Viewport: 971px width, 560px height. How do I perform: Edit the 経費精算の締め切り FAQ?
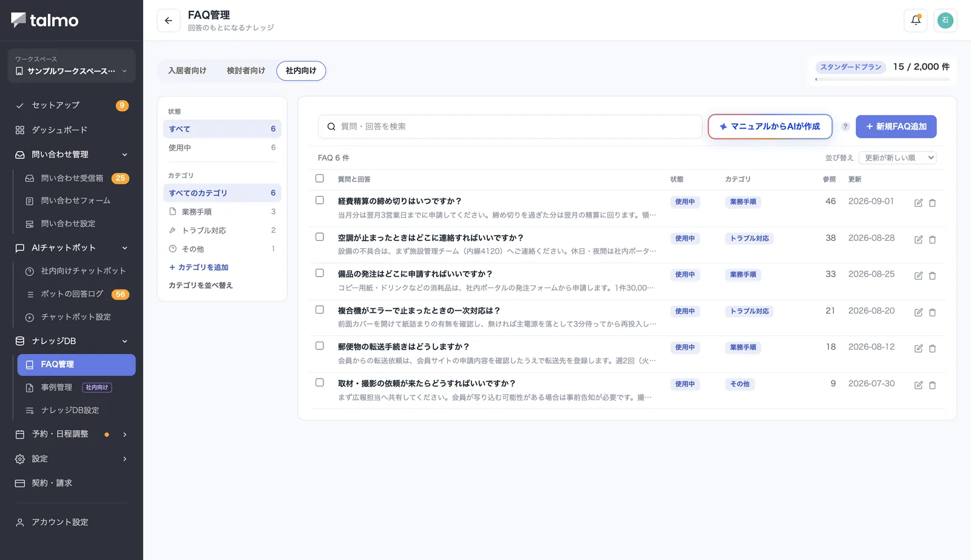[918, 203]
